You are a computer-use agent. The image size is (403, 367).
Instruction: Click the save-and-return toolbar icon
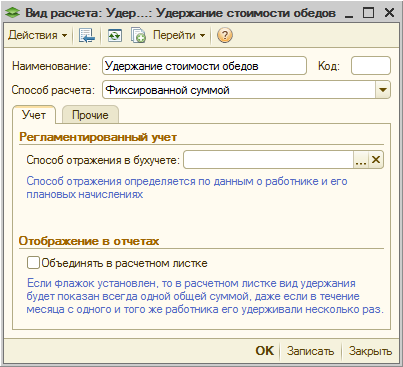click(x=87, y=35)
